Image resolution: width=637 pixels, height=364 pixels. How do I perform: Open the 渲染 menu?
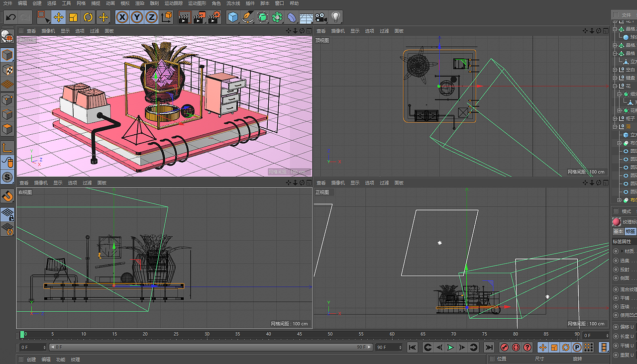(140, 3)
